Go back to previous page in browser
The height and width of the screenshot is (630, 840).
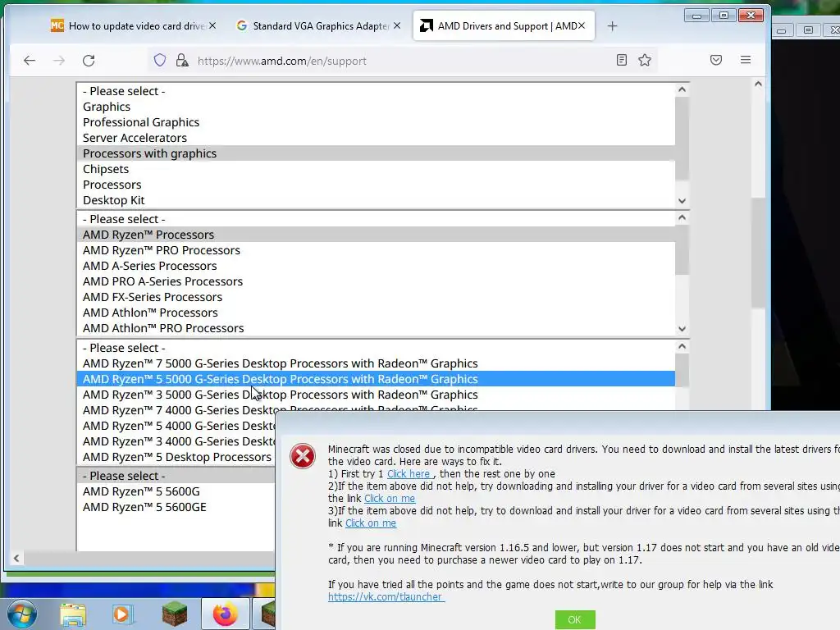[x=30, y=61]
